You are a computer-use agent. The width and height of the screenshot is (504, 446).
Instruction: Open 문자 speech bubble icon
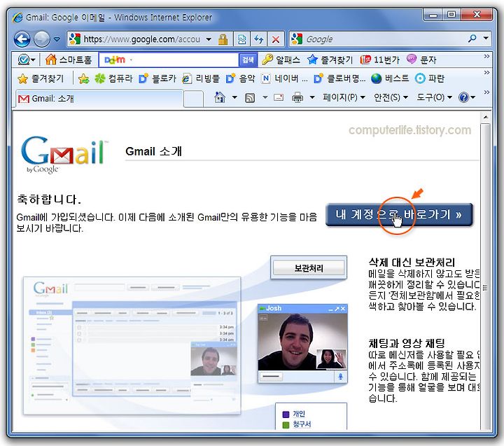(x=421, y=60)
